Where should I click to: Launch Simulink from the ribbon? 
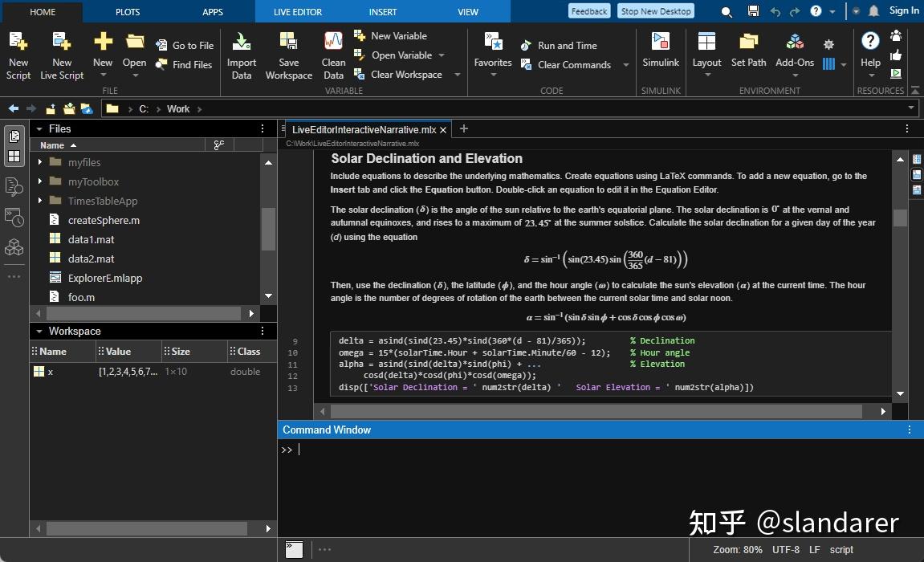click(660, 55)
